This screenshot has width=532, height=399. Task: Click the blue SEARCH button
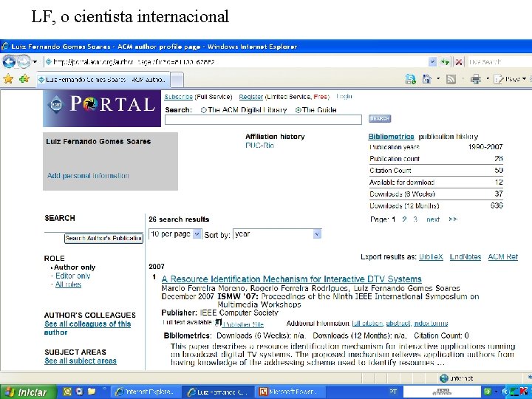[x=380, y=118]
